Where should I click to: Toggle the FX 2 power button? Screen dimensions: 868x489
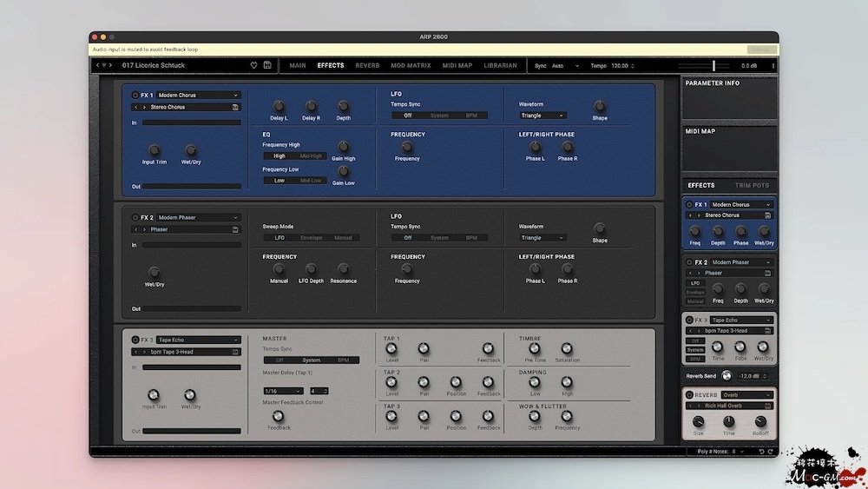135,218
